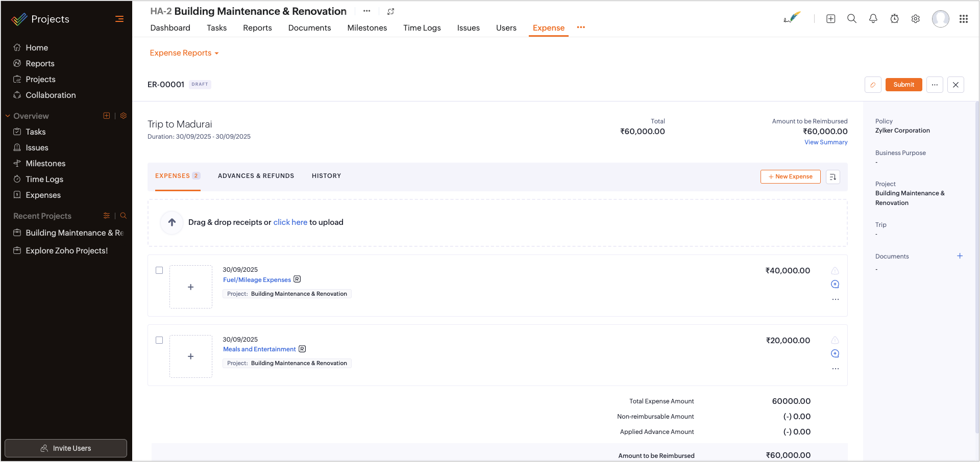Open the Time Logs tab
This screenshot has width=980, height=462.
click(422, 28)
